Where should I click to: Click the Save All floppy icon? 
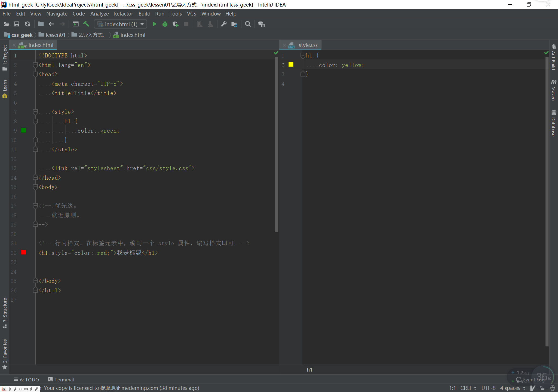coord(17,24)
